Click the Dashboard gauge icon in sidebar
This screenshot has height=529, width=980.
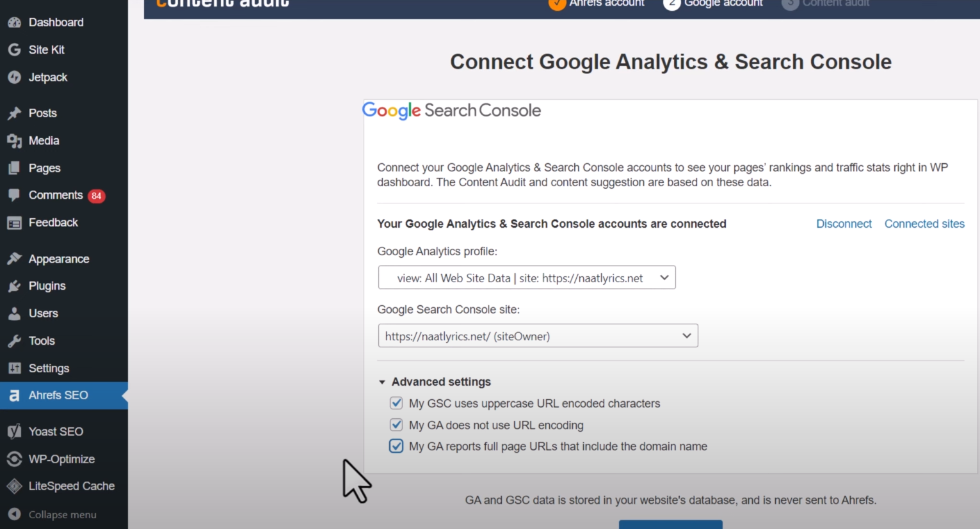(x=14, y=22)
